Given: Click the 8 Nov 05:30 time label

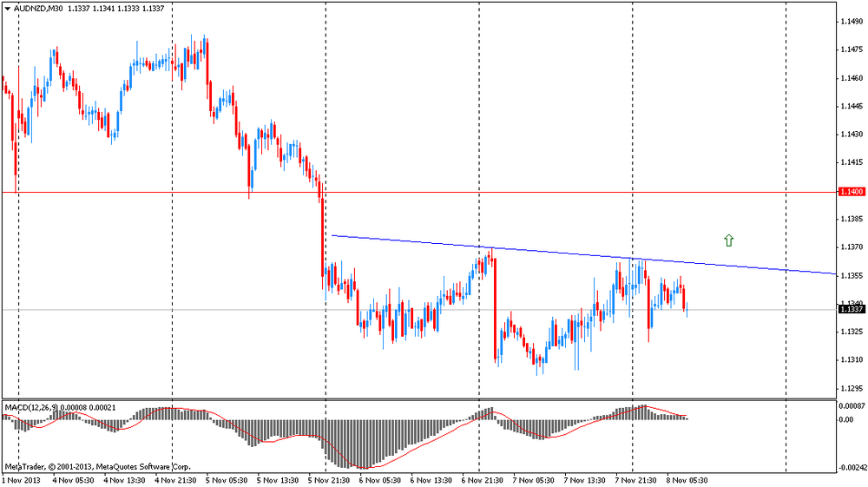Looking at the screenshot, I should pos(687,480).
